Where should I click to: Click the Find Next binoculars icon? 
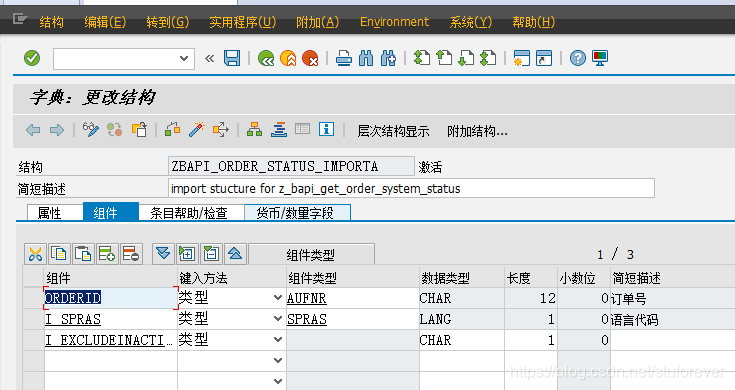coord(388,59)
